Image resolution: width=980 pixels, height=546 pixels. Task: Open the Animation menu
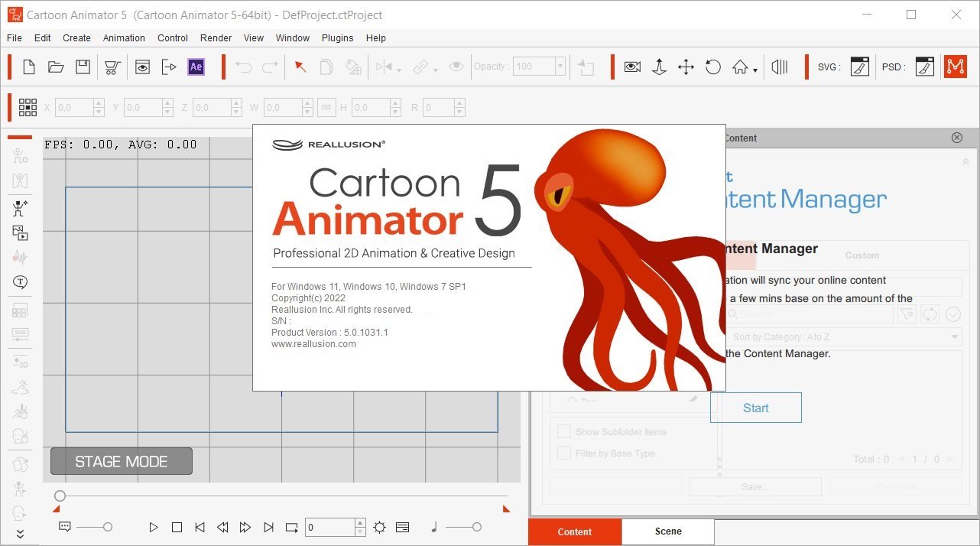[124, 37]
